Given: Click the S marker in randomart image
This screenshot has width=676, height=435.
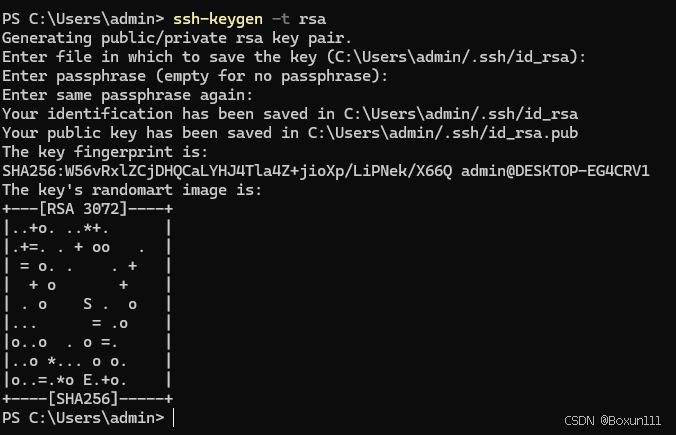Looking at the screenshot, I should [88, 304].
